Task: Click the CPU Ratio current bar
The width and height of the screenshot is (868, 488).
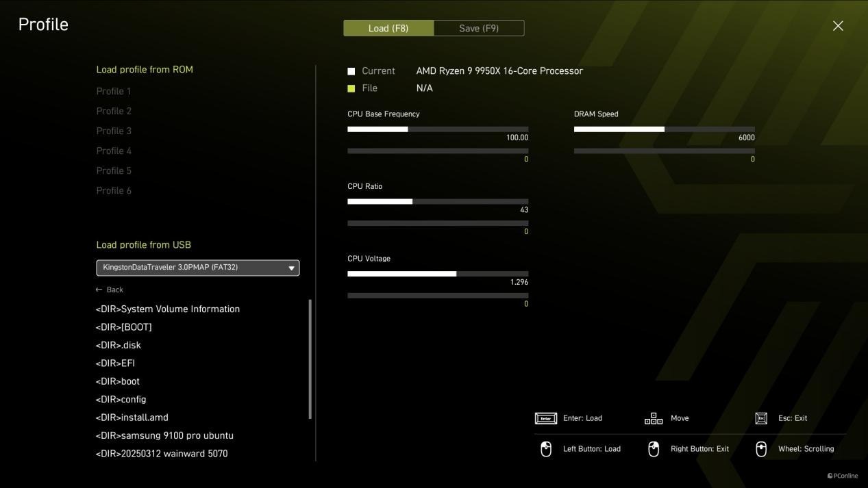Action: click(438, 202)
